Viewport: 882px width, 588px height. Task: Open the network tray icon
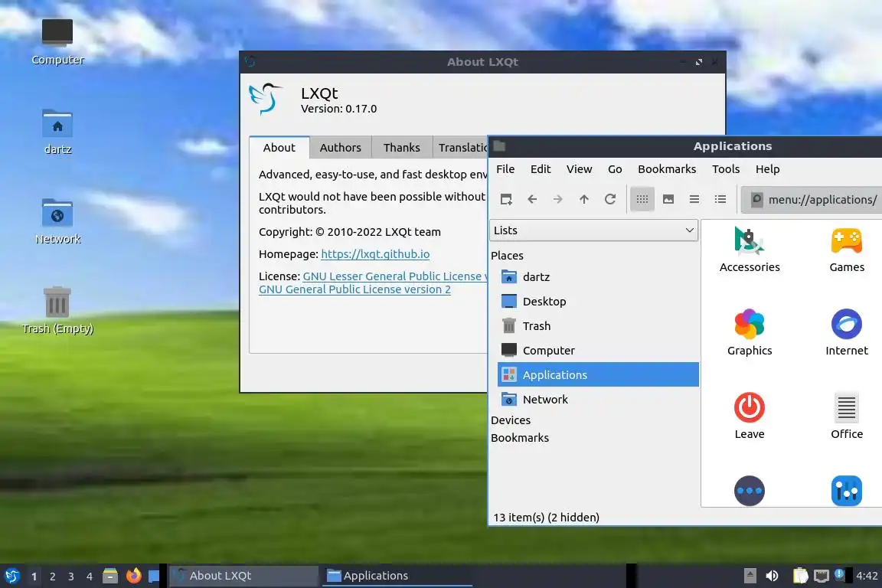click(822, 576)
